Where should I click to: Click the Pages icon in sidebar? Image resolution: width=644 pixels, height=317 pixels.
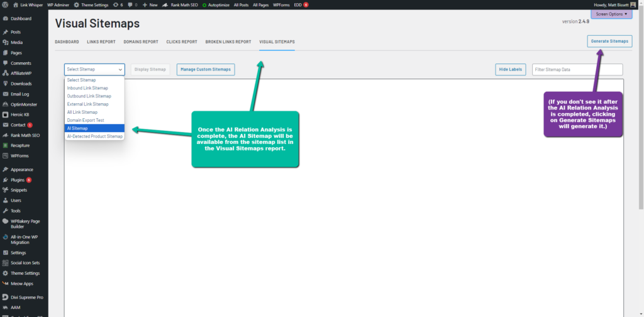pos(5,53)
